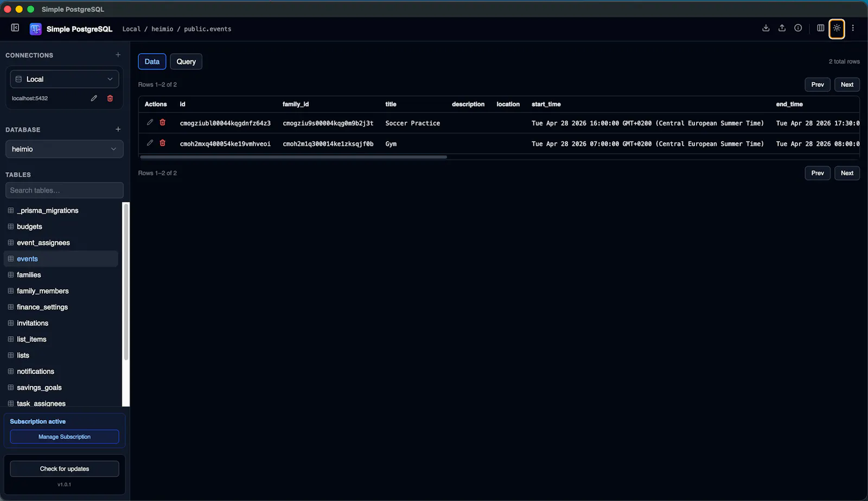Click the family_id column header
This screenshot has width=868, height=501.
[x=296, y=104]
